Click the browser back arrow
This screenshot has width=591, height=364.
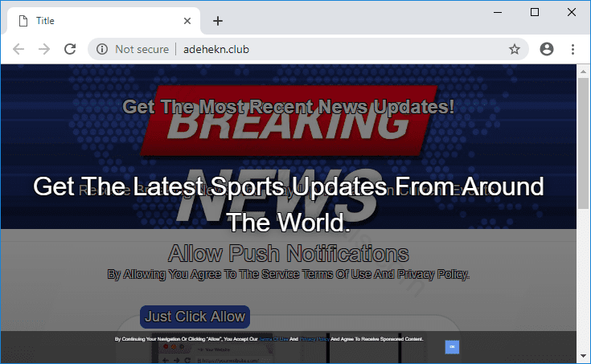click(x=18, y=49)
